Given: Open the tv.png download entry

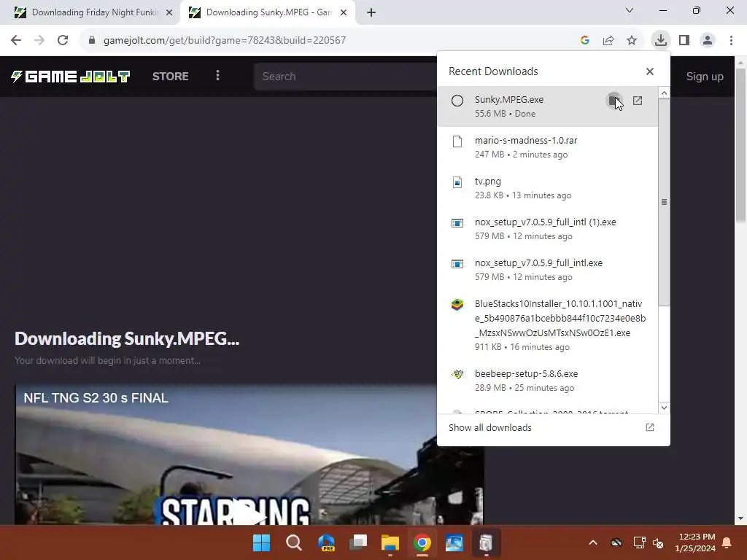Looking at the screenshot, I should coord(548,188).
